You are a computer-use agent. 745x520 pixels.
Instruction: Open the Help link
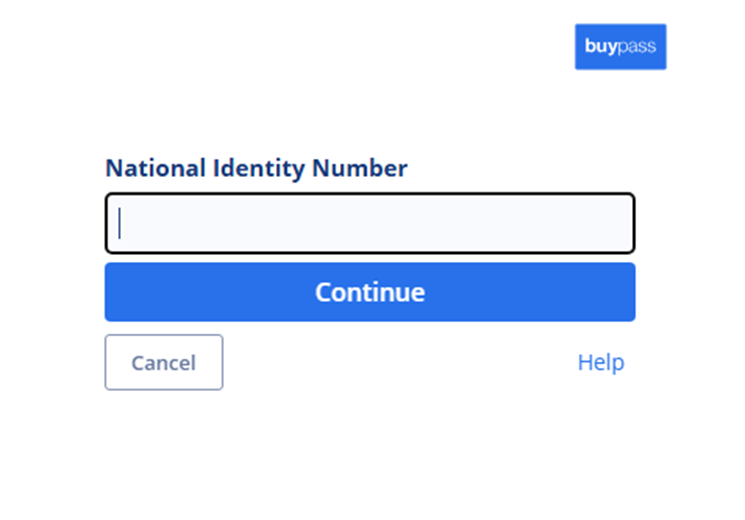pos(600,362)
